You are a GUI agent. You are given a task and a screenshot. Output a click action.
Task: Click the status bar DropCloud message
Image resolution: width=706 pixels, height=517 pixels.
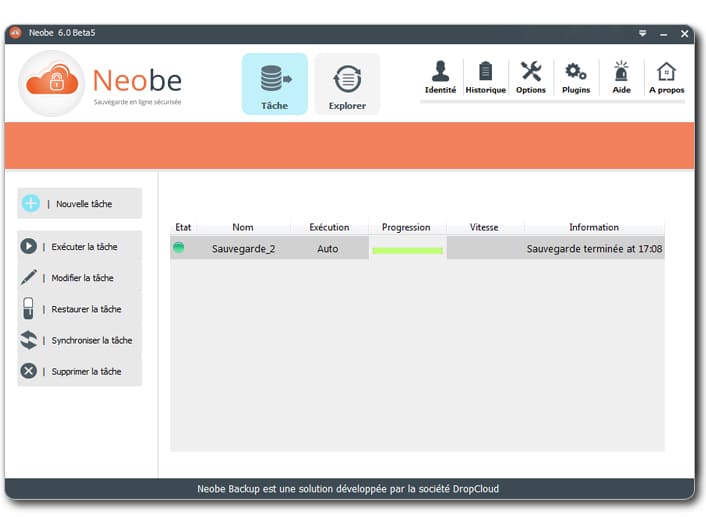pos(348,489)
